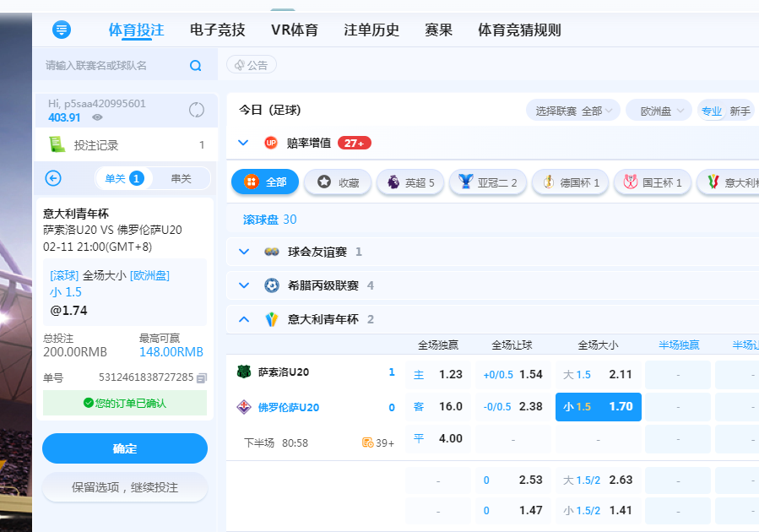Go to 注单历史 tab
This screenshot has width=759, height=532.
371,30
